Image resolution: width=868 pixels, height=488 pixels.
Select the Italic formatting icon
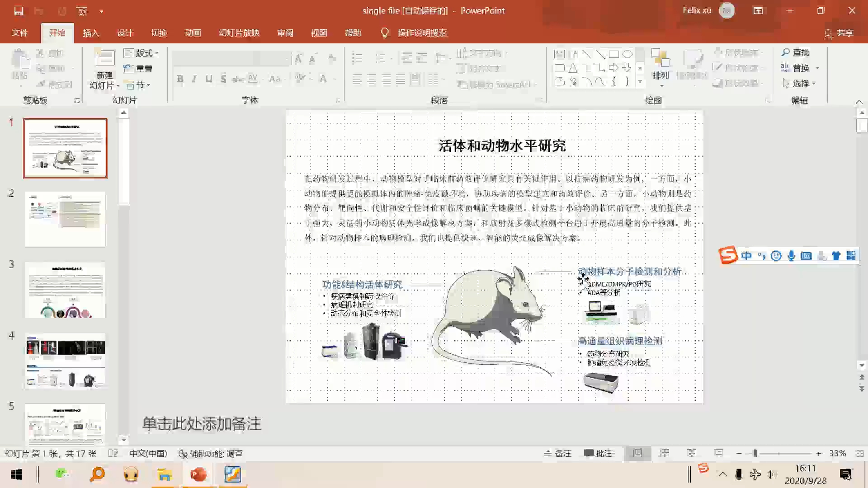pyautogui.click(x=194, y=78)
